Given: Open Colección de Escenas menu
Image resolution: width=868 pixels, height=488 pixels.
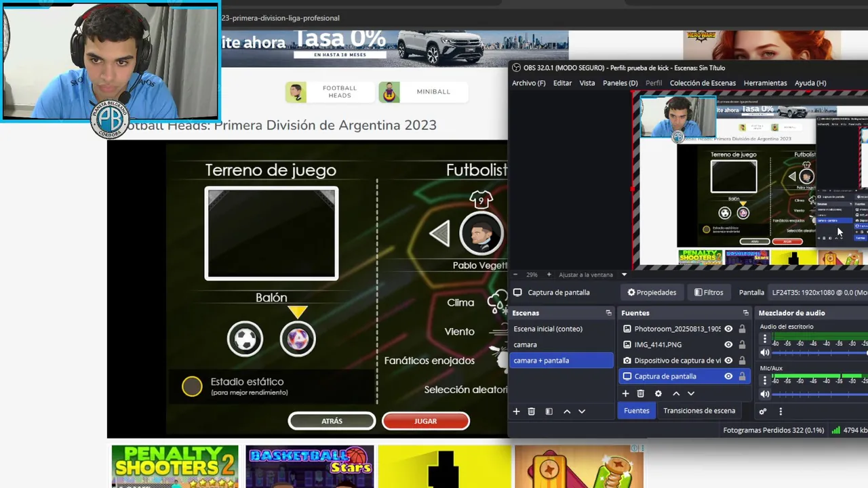Looking at the screenshot, I should click(x=703, y=83).
